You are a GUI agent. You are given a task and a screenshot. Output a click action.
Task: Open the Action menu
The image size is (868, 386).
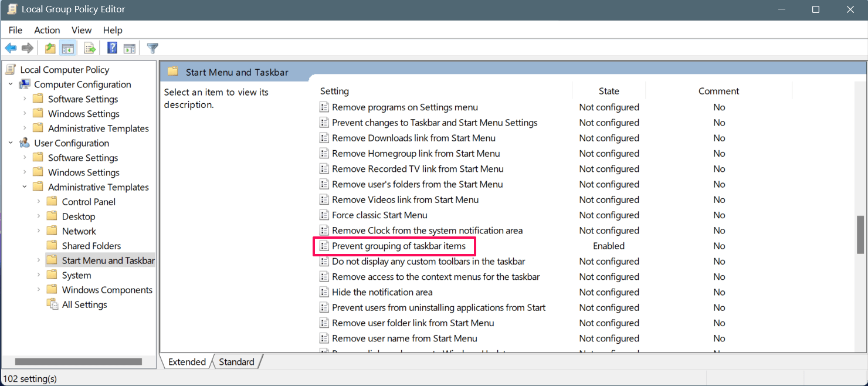pyautogui.click(x=47, y=30)
